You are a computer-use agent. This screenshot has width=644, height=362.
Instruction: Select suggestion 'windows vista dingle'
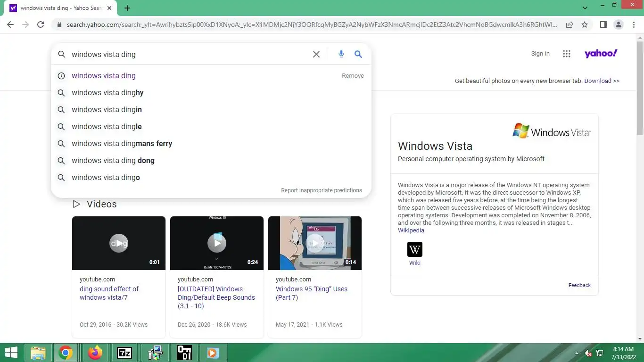(211, 126)
